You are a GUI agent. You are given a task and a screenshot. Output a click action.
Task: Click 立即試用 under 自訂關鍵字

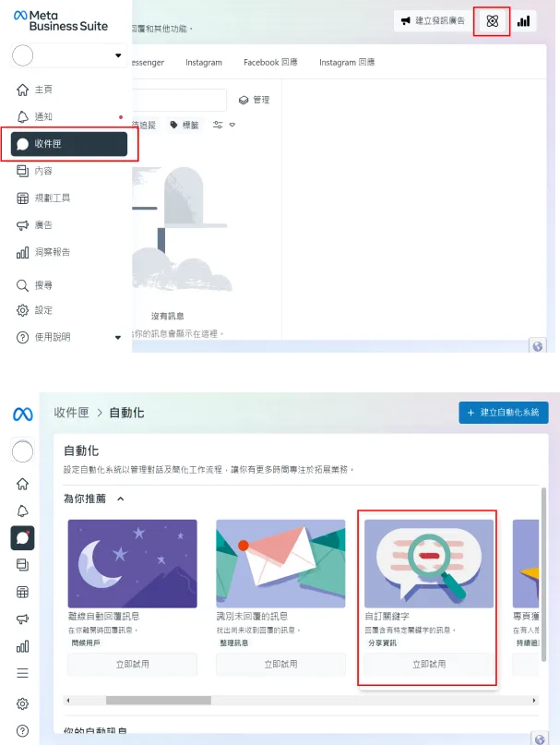click(429, 665)
